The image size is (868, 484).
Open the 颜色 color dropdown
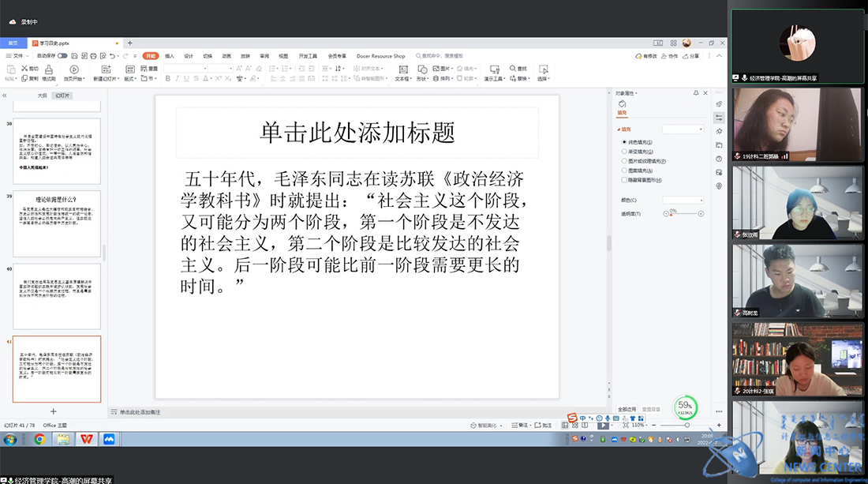(x=683, y=200)
